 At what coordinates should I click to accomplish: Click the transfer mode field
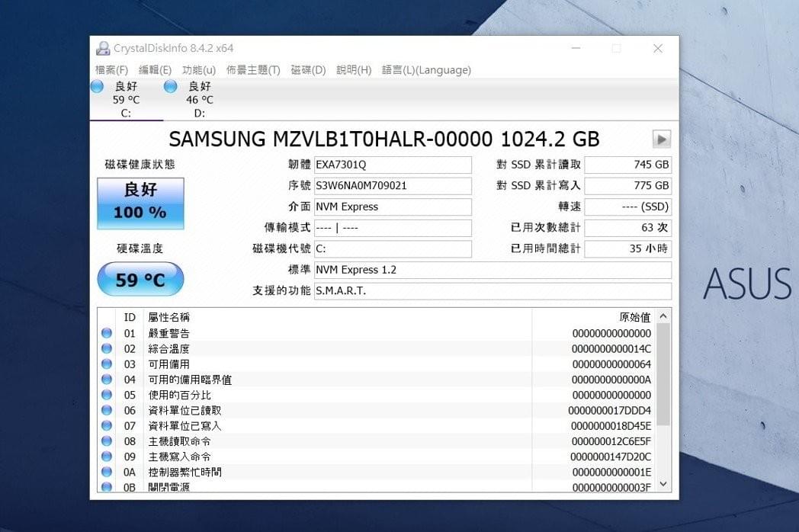click(x=393, y=228)
